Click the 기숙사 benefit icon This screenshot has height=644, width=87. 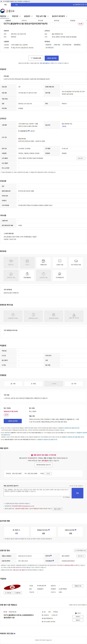click(x=27, y=263)
